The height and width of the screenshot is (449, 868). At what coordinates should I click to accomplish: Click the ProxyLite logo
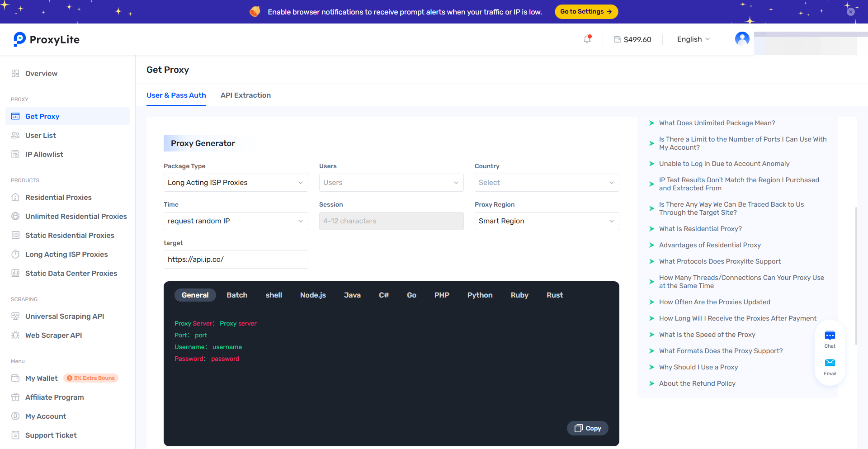pos(47,39)
